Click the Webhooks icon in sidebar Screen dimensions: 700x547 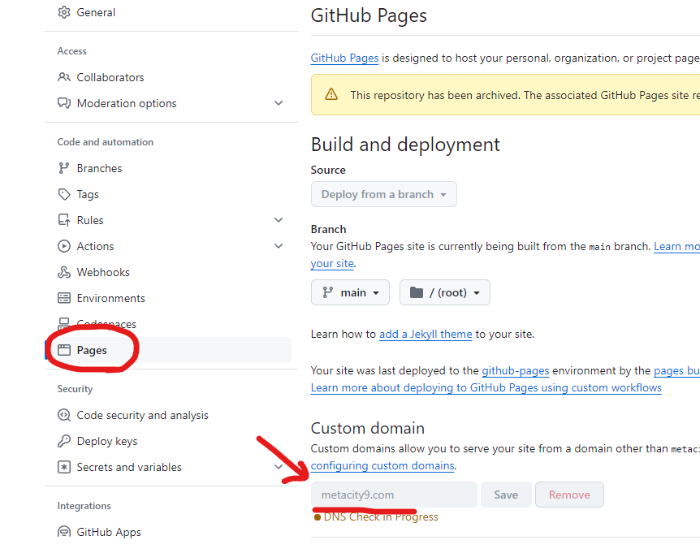[x=64, y=272]
